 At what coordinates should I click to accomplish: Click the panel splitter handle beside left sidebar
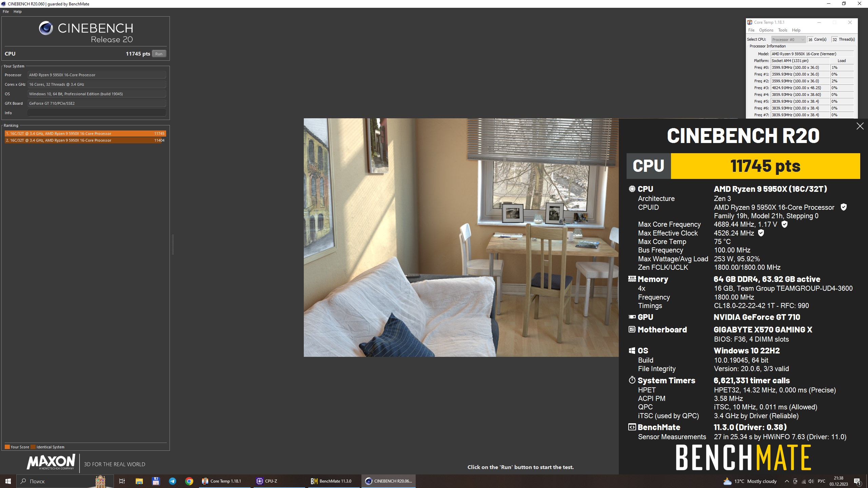click(173, 244)
